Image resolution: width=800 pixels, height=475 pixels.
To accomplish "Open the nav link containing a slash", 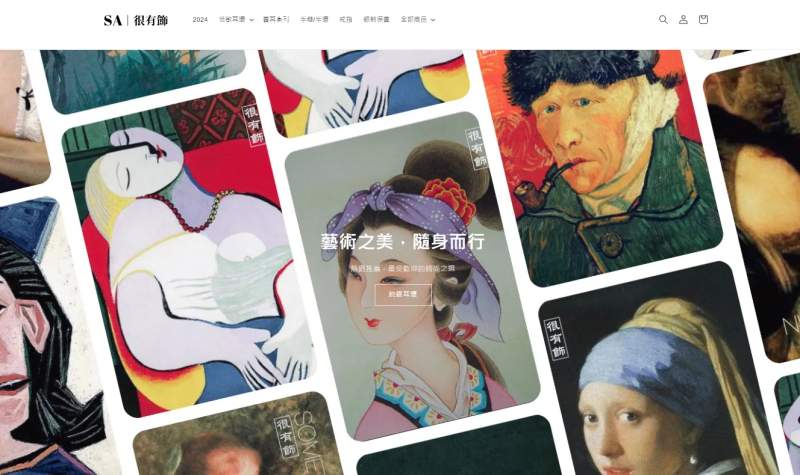I will [314, 19].
